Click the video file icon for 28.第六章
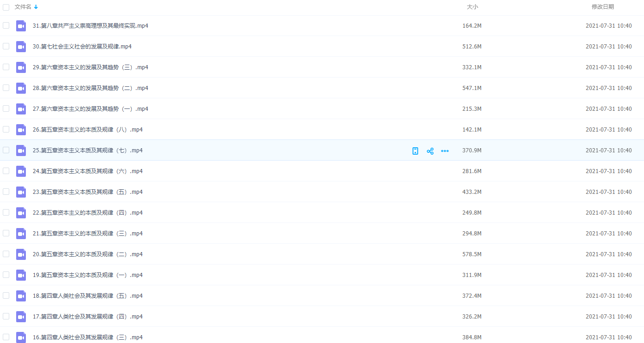Viewport: 644px width, 343px height. click(21, 88)
